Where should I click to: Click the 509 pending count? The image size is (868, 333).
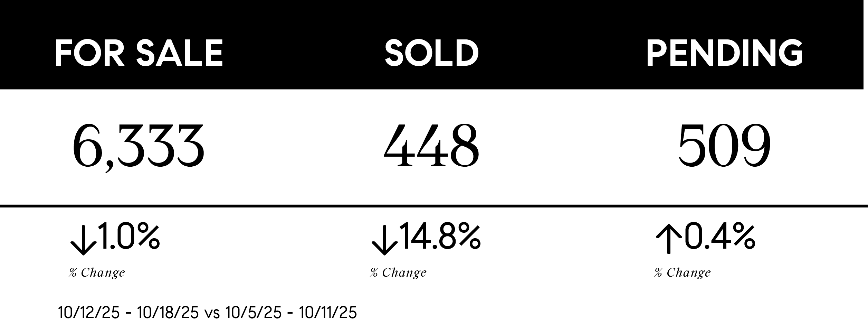(x=725, y=146)
